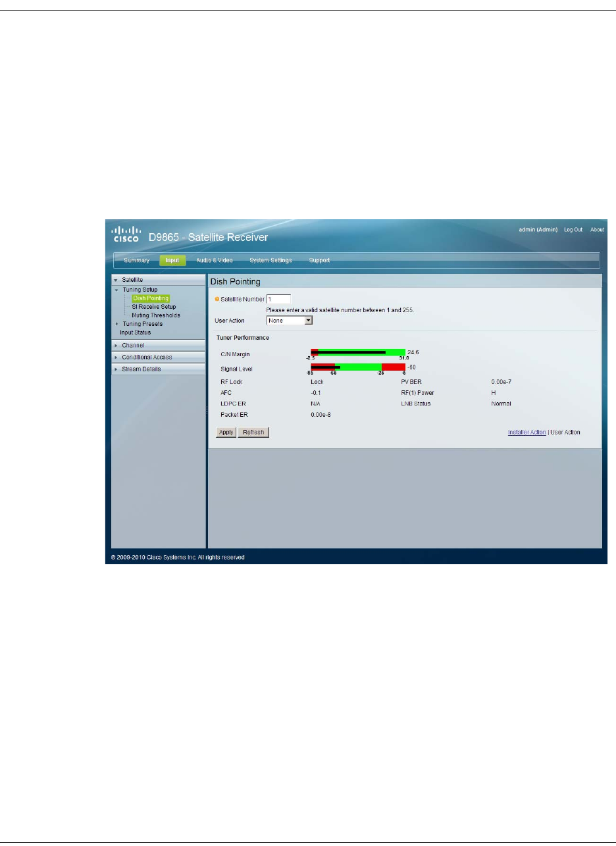Viewport: 616px width, 846px height.
Task: Select Dish Pointing in the sidebar
Action: (x=151, y=298)
